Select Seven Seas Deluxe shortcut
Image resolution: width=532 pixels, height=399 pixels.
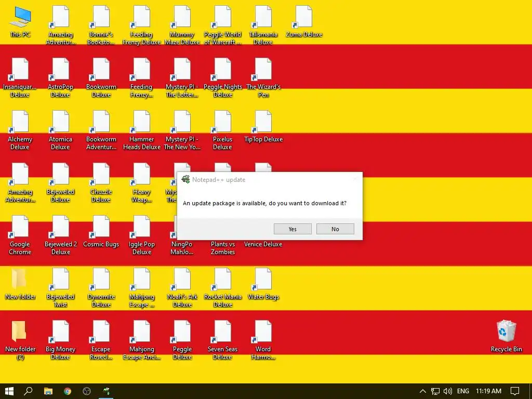click(x=222, y=341)
